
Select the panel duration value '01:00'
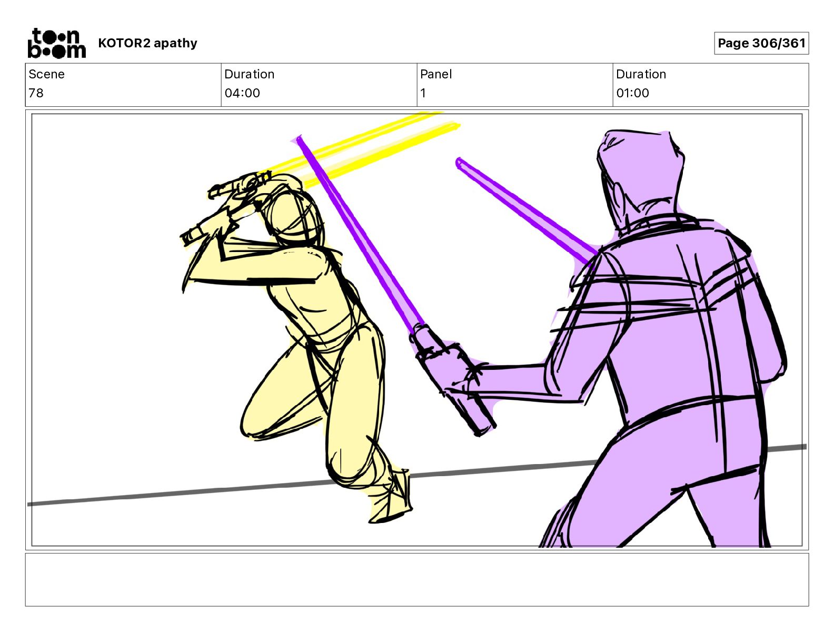point(632,93)
